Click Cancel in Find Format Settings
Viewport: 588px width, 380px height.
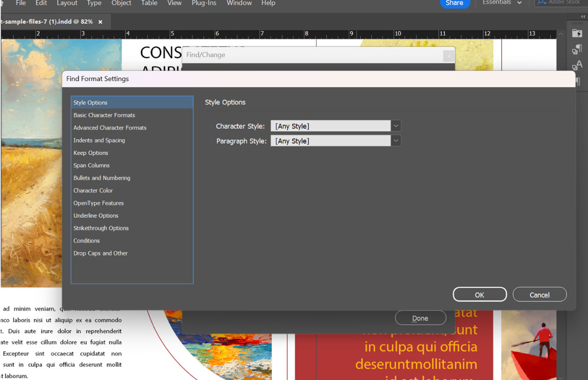click(x=539, y=294)
